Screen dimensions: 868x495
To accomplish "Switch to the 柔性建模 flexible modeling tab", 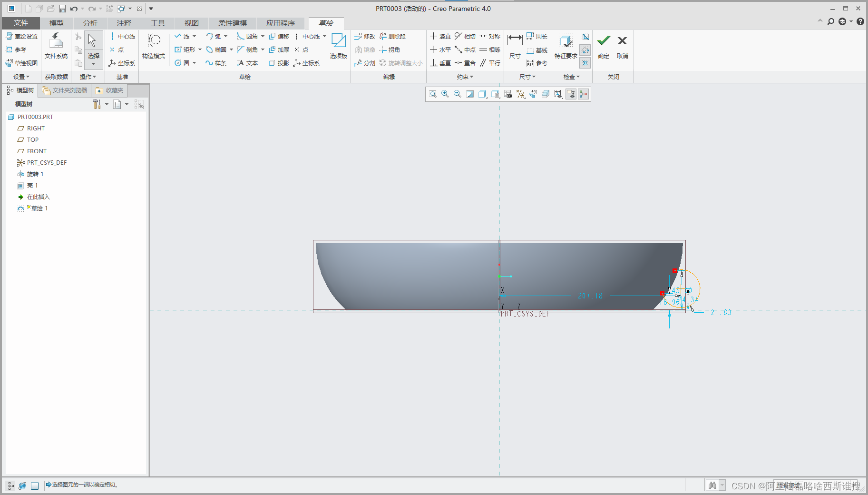I will coord(233,23).
